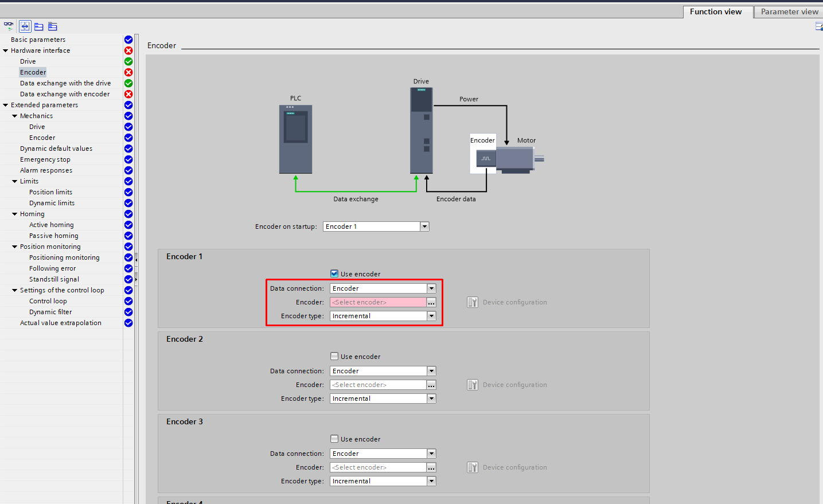Toggle the collapse navigation arrows icon
The width and height of the screenshot is (823, 504).
(25, 26)
